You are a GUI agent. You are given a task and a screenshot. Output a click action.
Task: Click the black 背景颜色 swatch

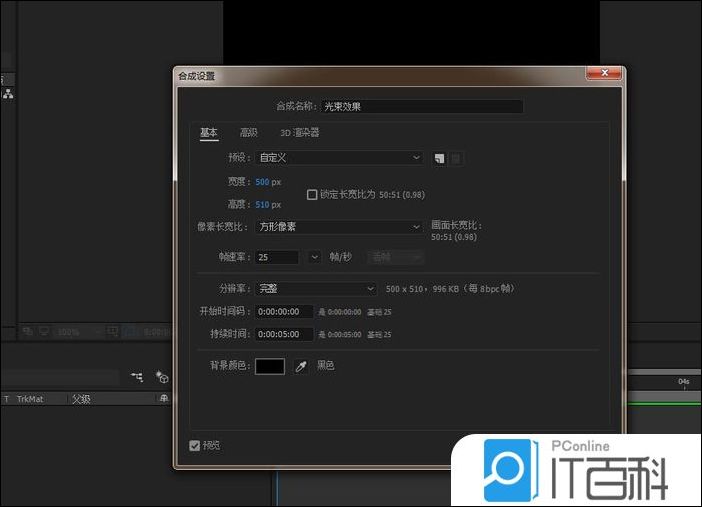point(270,366)
